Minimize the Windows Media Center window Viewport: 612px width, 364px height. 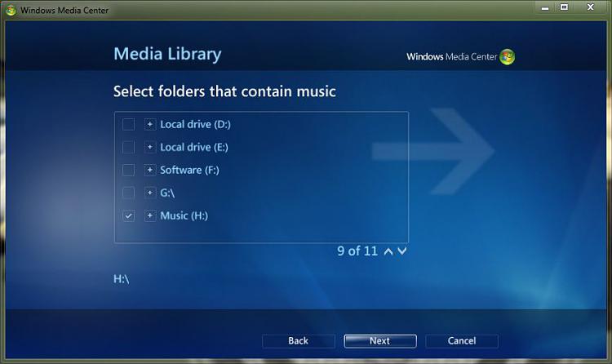545,7
